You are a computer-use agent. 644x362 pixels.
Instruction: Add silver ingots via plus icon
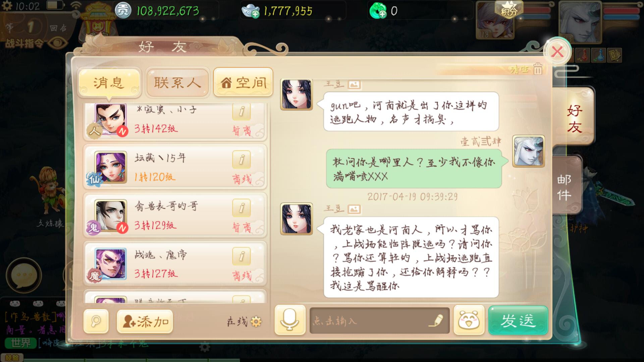(x=256, y=14)
